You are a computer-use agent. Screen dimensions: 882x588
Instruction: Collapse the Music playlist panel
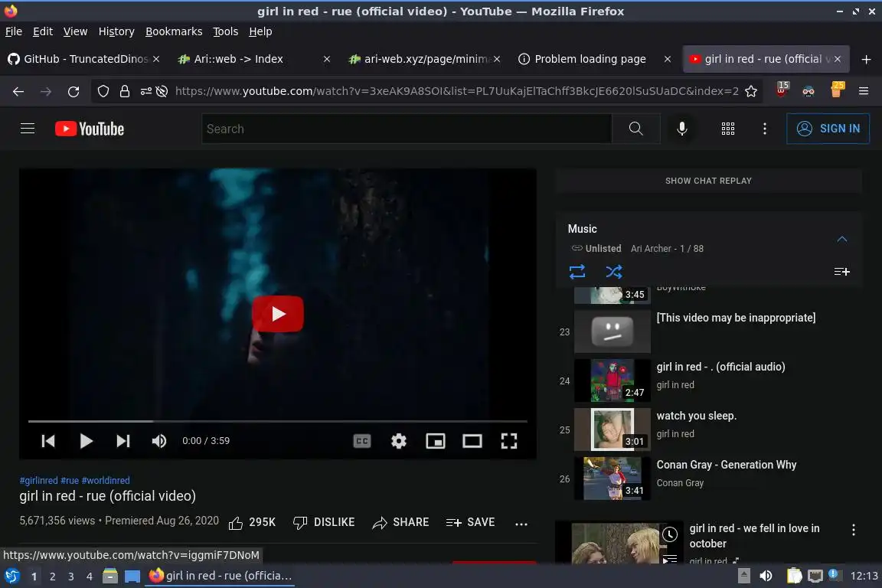point(841,239)
